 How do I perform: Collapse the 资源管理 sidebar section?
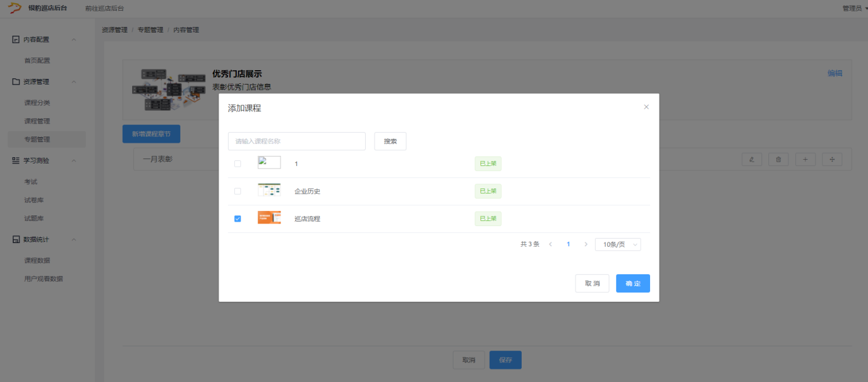[73, 81]
